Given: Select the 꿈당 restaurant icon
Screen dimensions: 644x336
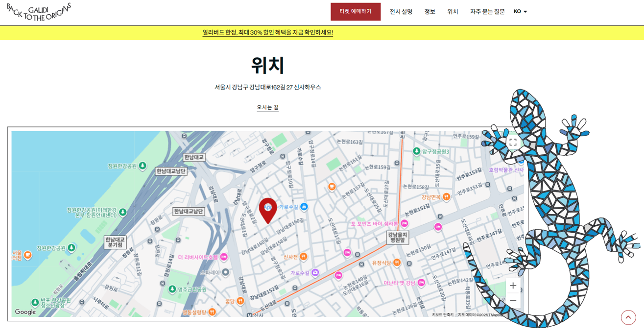Looking at the screenshot, I should (240, 301).
